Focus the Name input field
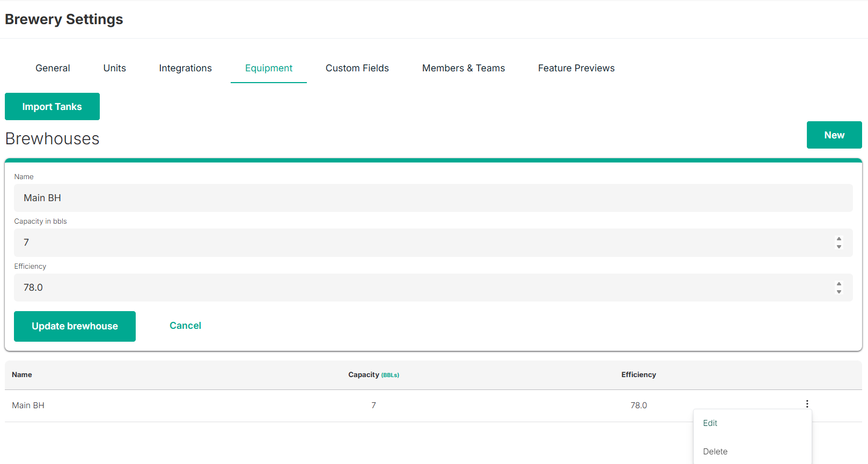868x464 pixels. click(433, 198)
